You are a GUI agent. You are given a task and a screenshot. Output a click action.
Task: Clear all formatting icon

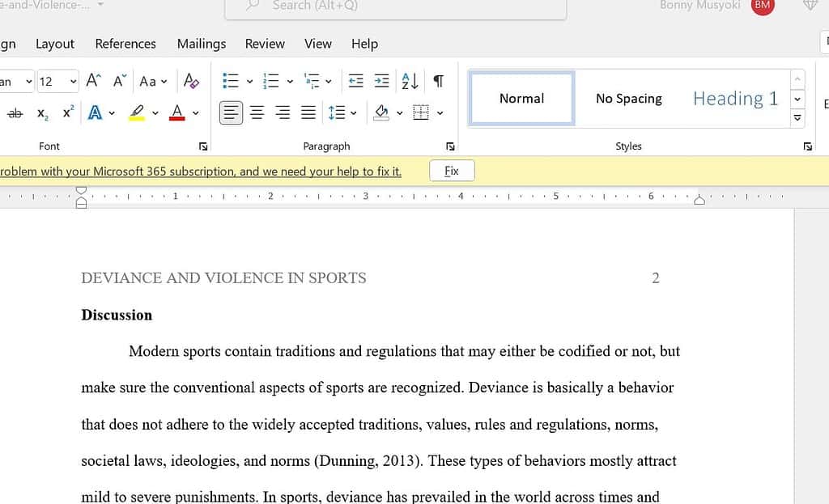point(191,81)
